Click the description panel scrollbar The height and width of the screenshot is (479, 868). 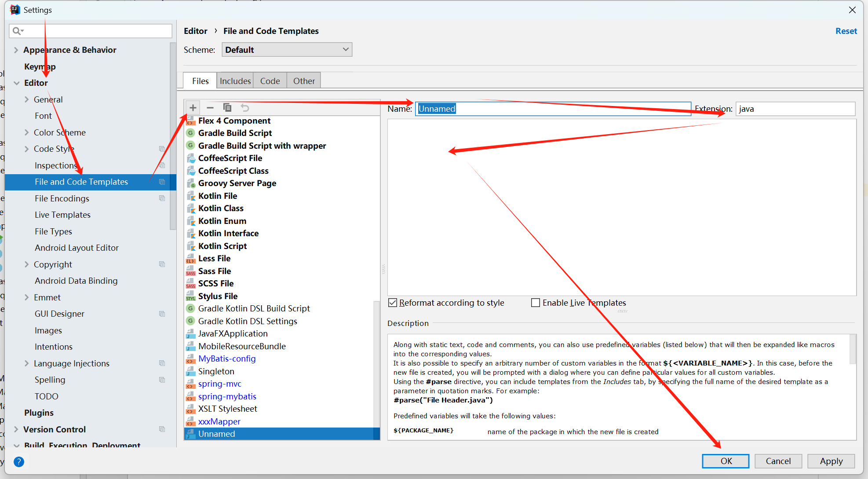point(853,350)
